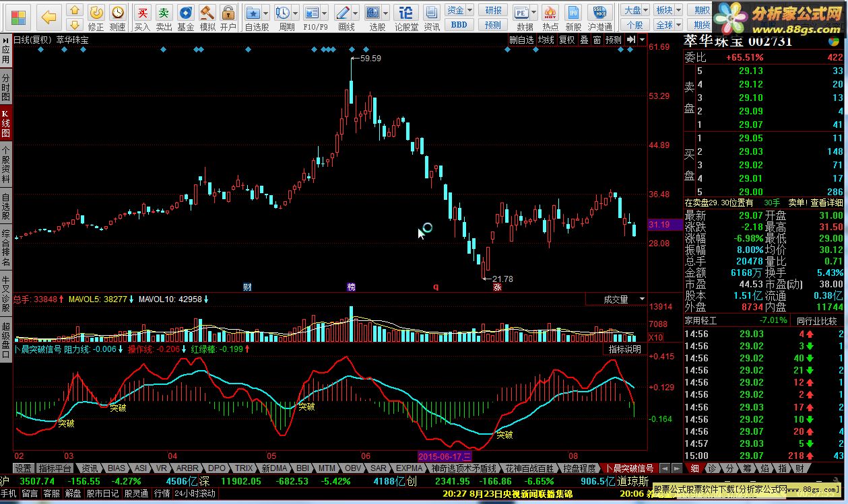
Task: Open the PE 数据 data icon
Action: 521,13
